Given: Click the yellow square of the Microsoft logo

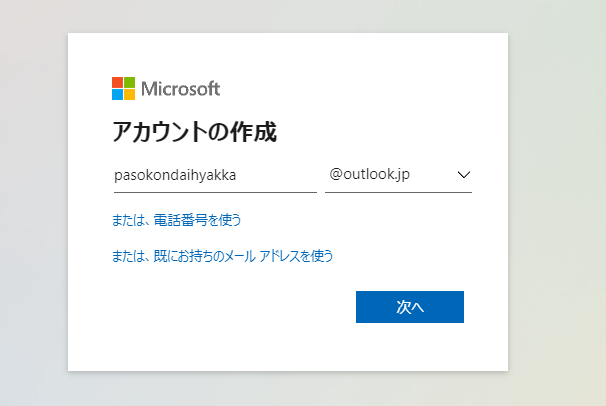Looking at the screenshot, I should (129, 95).
